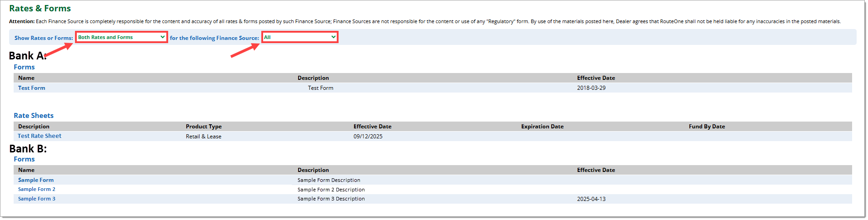Click the unnumbered Sample Form link

[36, 180]
